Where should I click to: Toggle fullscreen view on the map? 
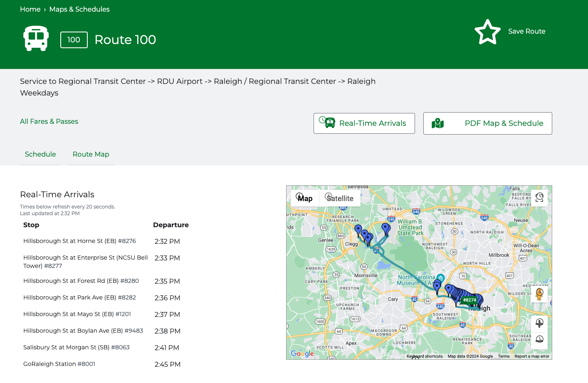[x=539, y=197]
